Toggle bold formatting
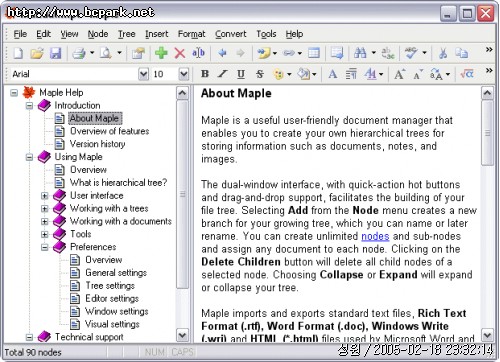Viewport: 500px width, 362px height. [x=205, y=74]
